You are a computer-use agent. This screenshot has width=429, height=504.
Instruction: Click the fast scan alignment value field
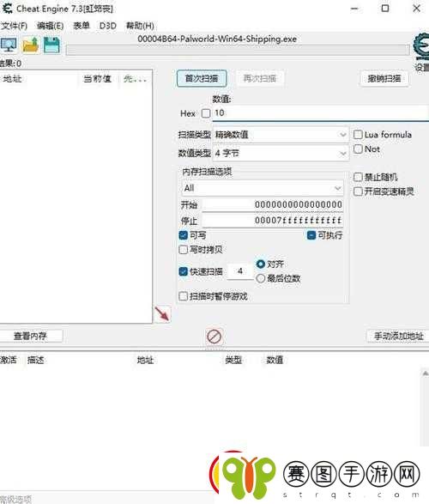pos(240,271)
